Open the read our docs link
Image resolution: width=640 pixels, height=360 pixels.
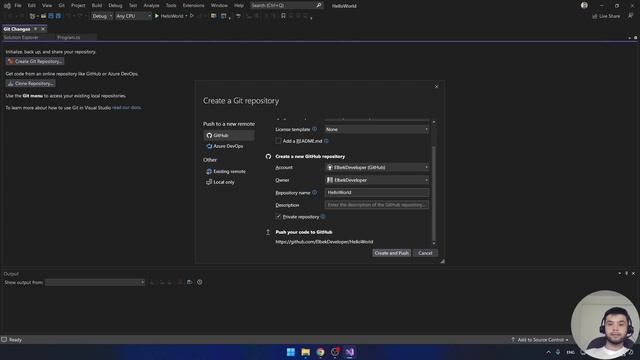click(127, 108)
